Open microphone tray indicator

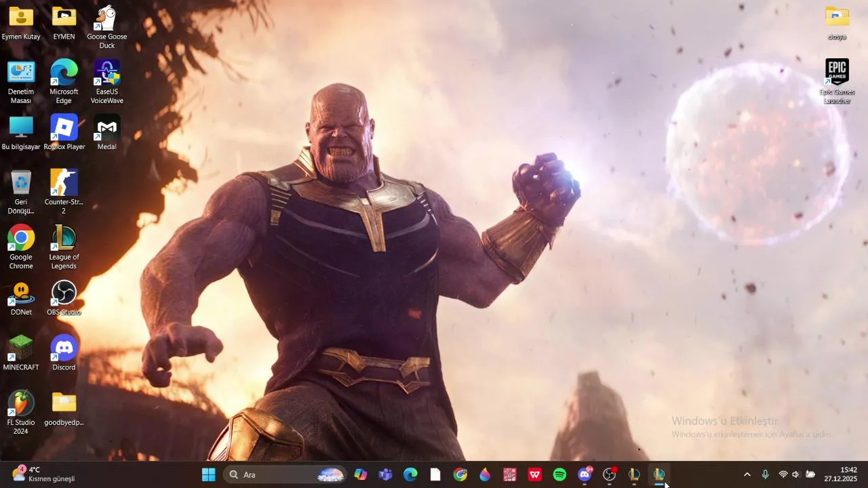[x=765, y=474]
